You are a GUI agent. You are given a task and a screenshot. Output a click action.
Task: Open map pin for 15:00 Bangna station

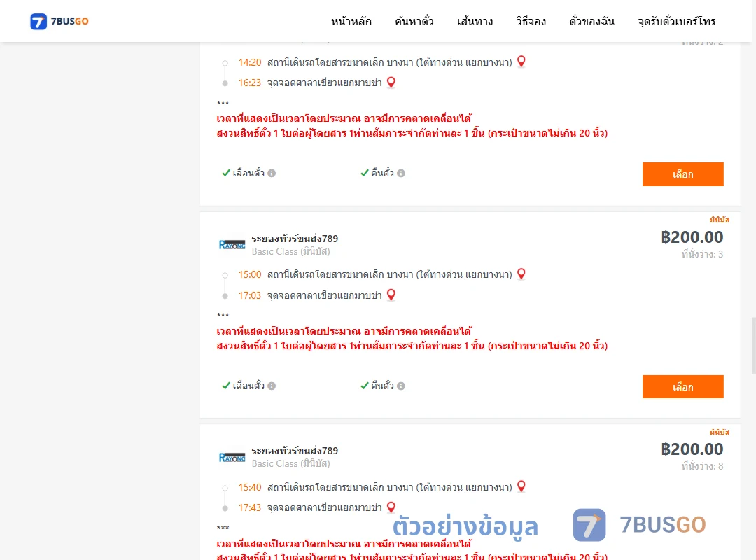521,274
